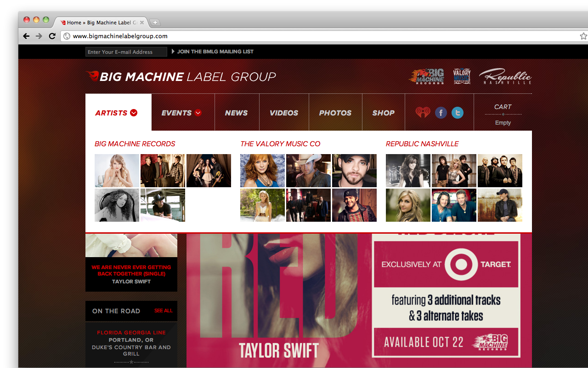The width and height of the screenshot is (588, 368).
Task: Select the trio with guitar thumbnail
Action: tap(209, 171)
